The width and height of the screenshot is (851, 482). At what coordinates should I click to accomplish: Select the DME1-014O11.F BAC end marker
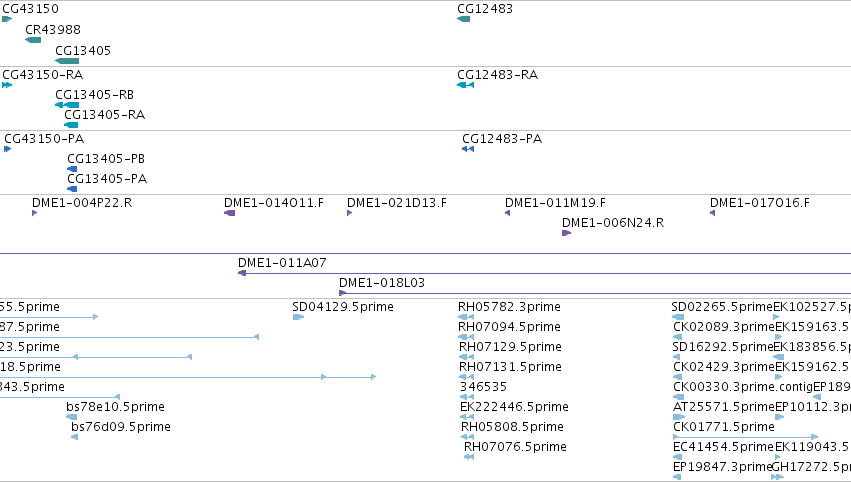[x=230, y=213]
